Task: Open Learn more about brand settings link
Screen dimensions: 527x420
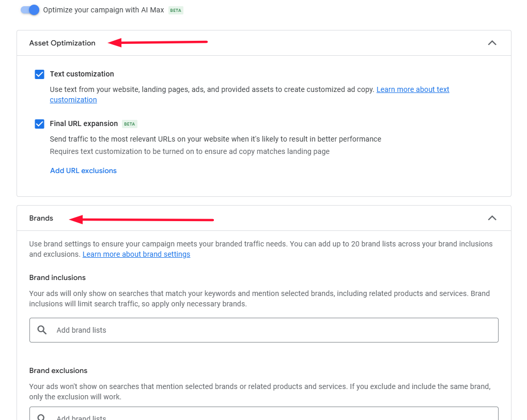Action: pyautogui.click(x=136, y=254)
